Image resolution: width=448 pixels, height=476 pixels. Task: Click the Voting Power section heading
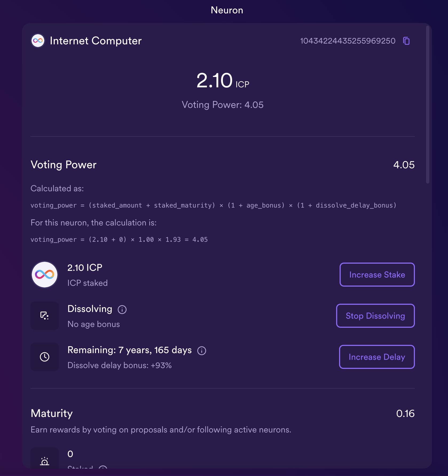coord(64,165)
